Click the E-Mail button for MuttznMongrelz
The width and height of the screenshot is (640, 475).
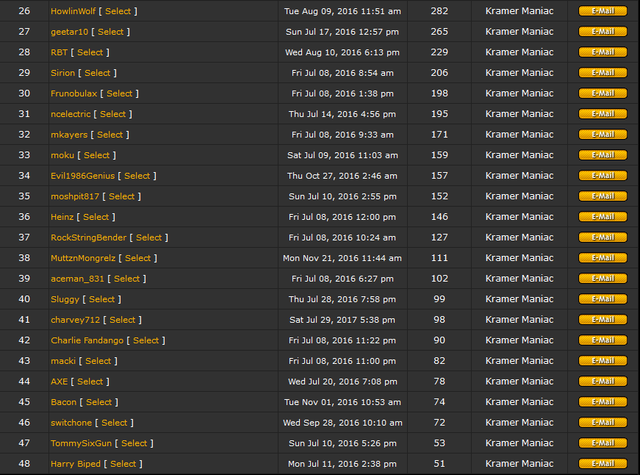click(x=603, y=258)
